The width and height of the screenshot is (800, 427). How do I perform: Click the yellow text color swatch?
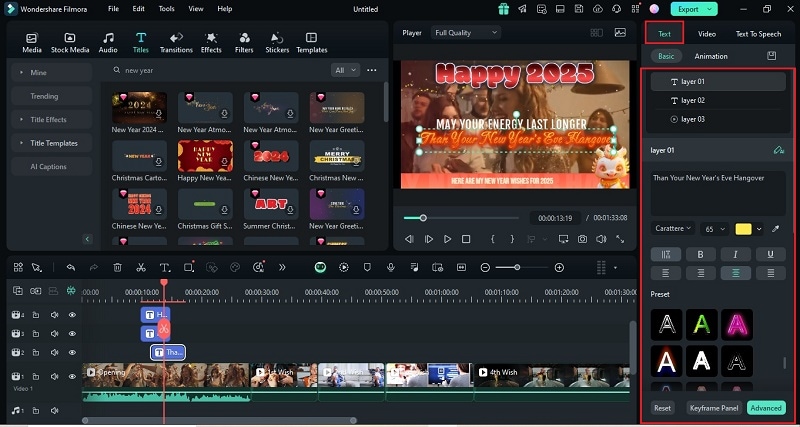743,229
